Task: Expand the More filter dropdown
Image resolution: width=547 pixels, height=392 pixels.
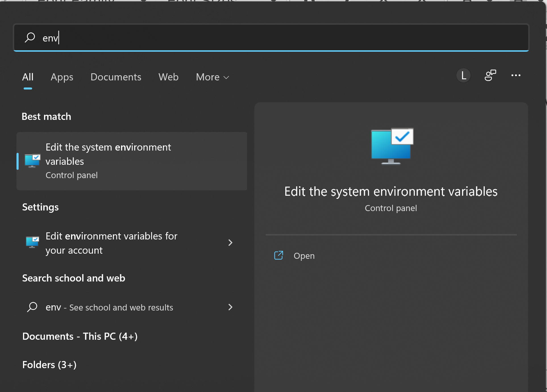Action: (212, 77)
